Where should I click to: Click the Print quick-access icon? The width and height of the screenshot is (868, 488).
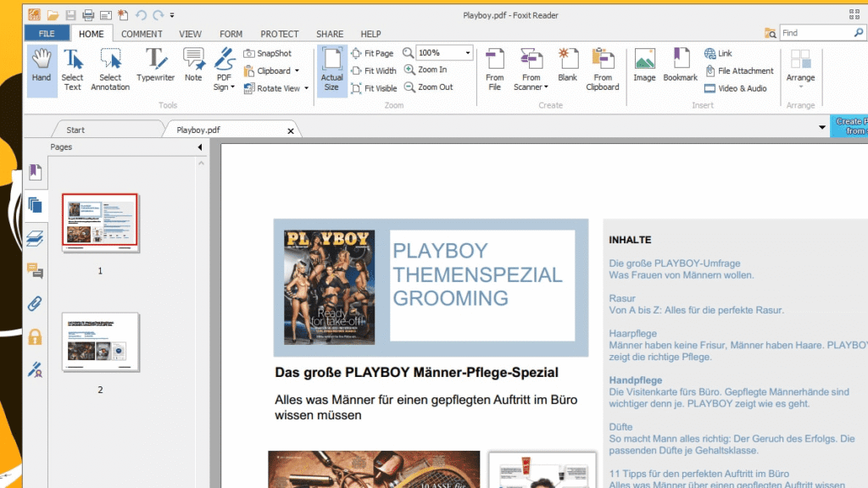(x=88, y=15)
